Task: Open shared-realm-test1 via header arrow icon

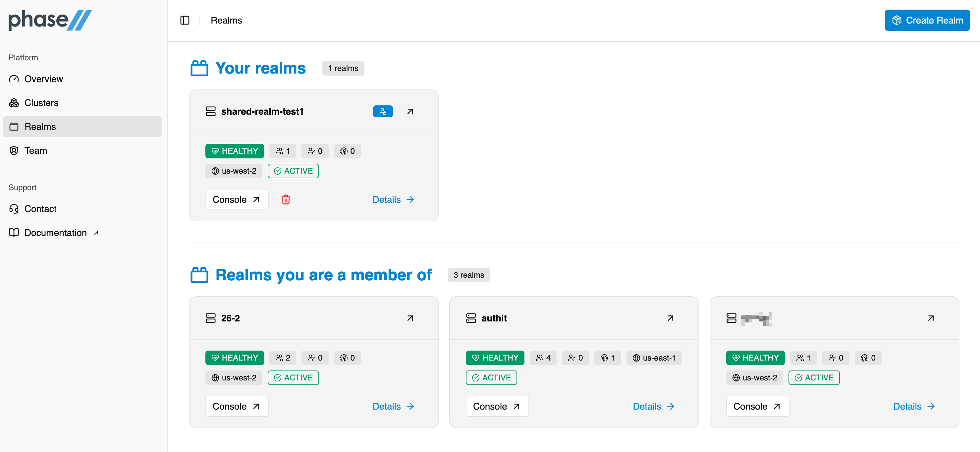Action: coord(410,111)
